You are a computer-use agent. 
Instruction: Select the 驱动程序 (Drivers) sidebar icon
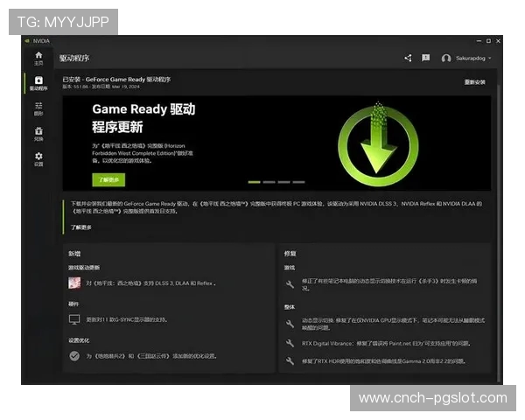click(38, 83)
